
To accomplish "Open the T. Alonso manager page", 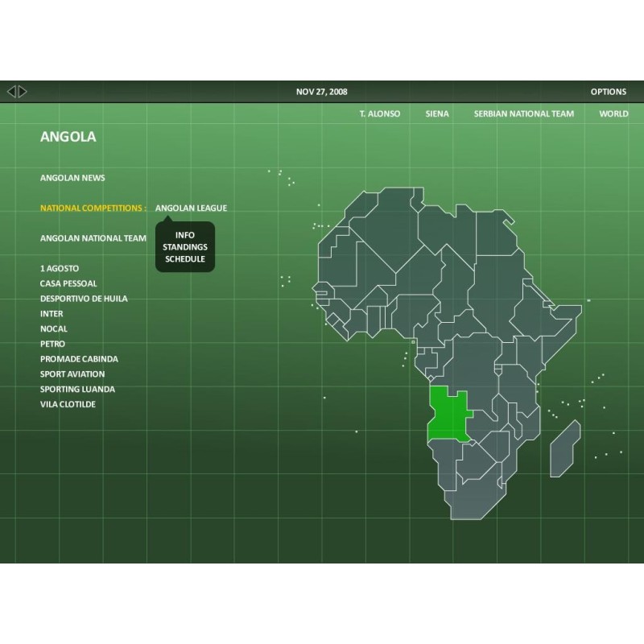I will (x=379, y=114).
